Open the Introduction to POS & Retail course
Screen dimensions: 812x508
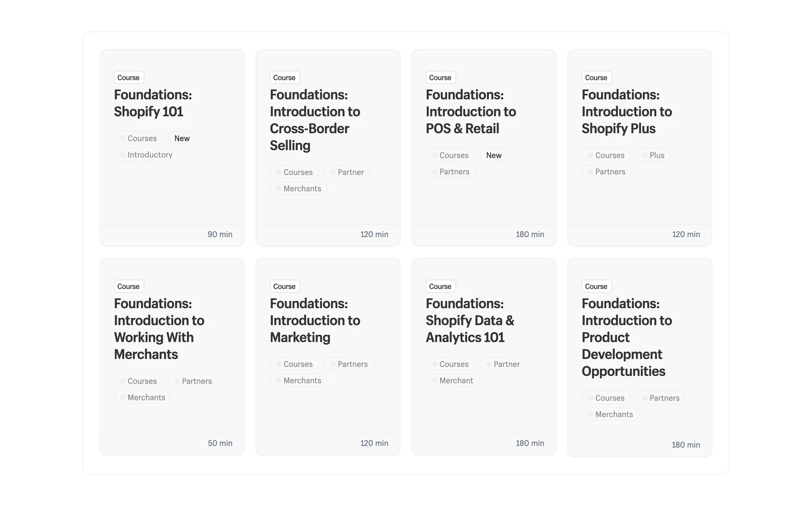point(471,111)
